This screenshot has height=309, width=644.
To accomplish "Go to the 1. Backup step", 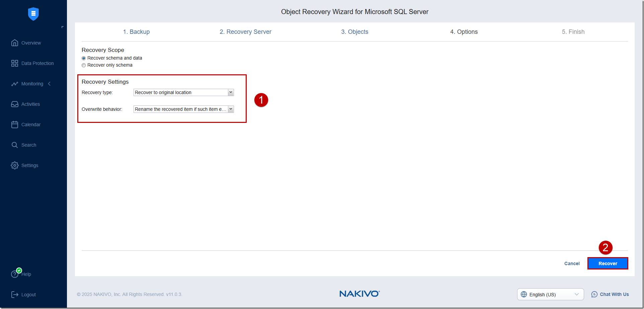I will tap(136, 32).
